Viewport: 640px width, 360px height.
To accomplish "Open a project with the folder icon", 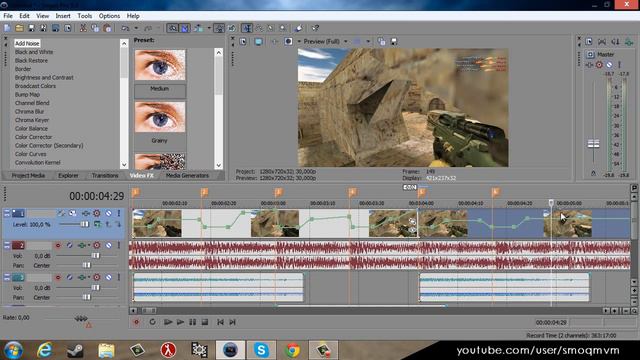I will tap(19, 28).
